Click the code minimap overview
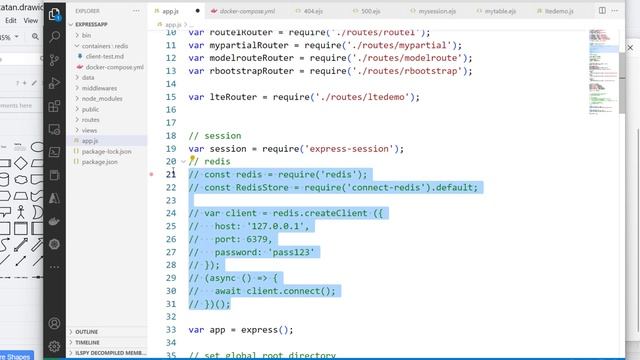Viewport: 640px width, 360px height. (603, 72)
